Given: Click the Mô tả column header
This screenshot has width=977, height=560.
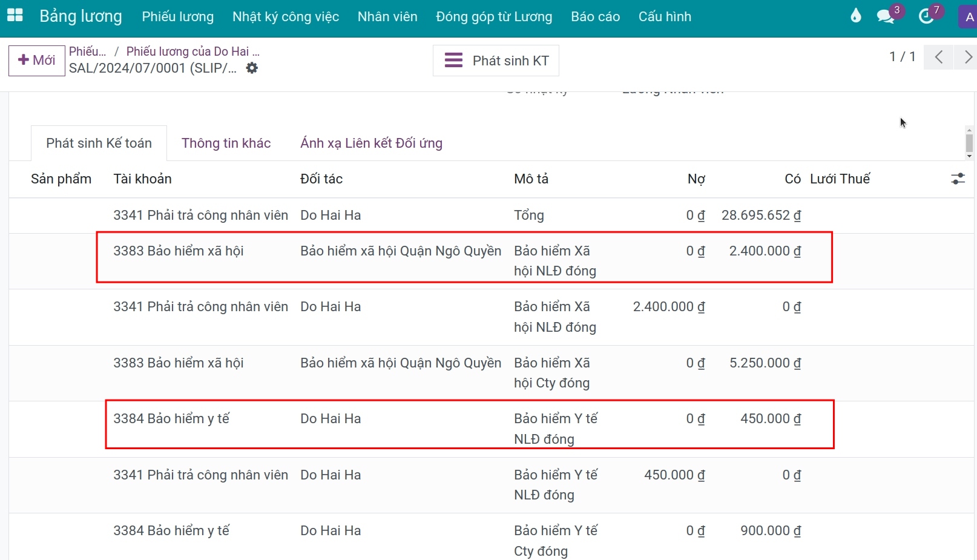Looking at the screenshot, I should [531, 179].
